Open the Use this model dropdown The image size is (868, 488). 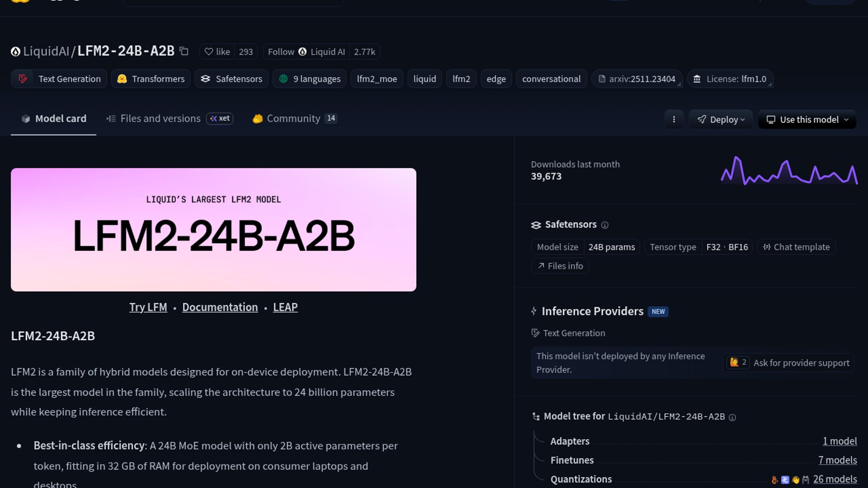(x=807, y=119)
